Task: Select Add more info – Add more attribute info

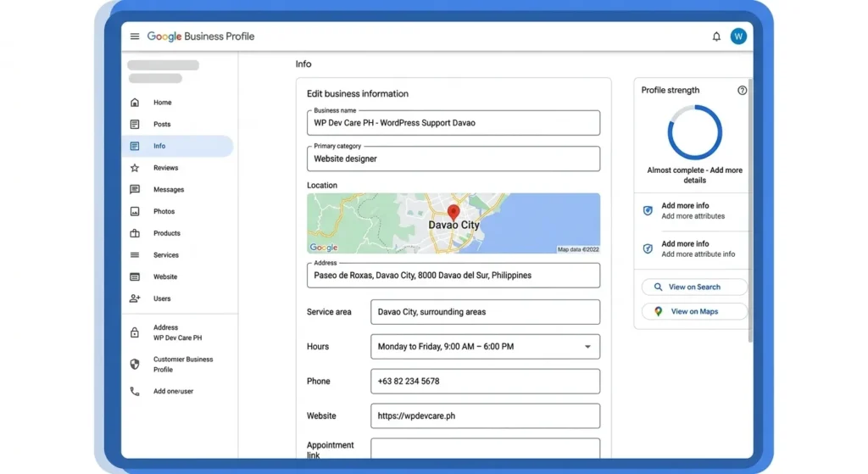Action: pos(692,248)
